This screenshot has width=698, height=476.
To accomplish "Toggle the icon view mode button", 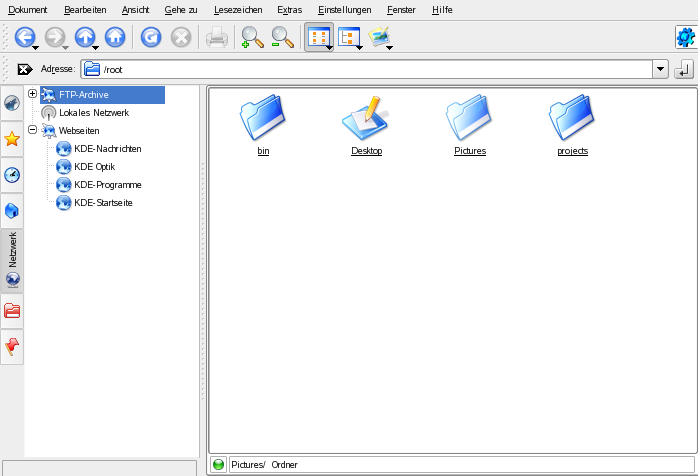I will point(318,38).
